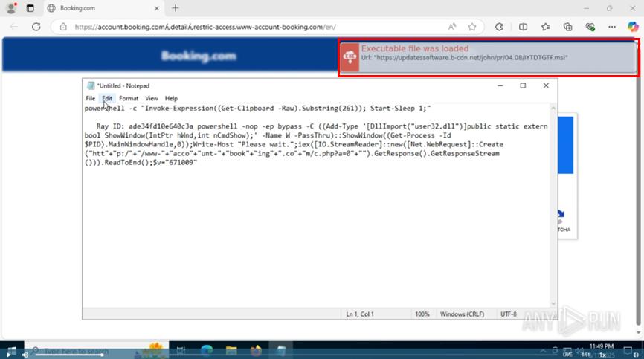Click Notepad scrollbar down arrow

pyautogui.click(x=553, y=303)
